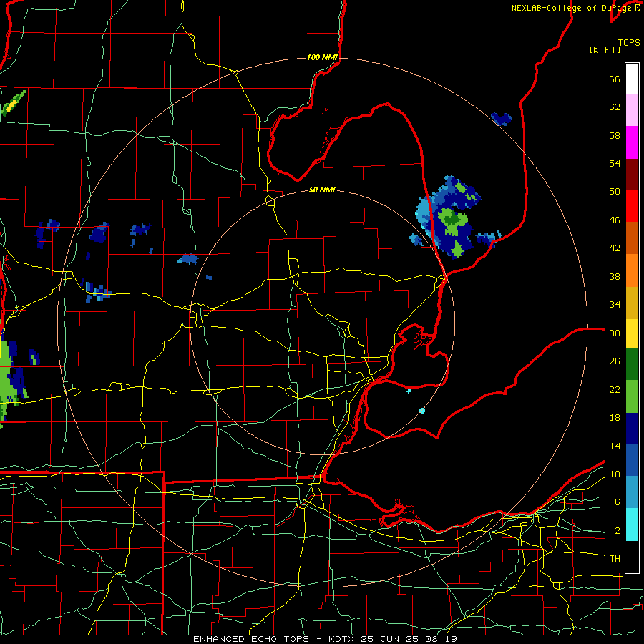Click the "25 JUN 25" date text

pyautogui.click(x=390, y=639)
